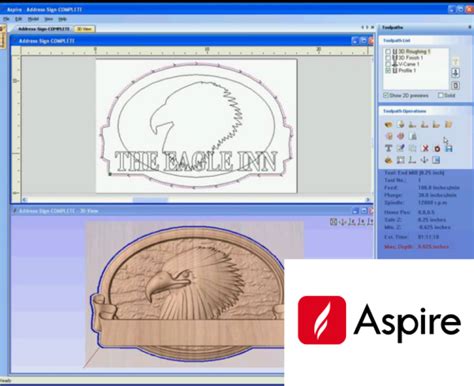This screenshot has width=474, height=386.
Task: Click the sixth icon in the top operations row
Action: (448, 125)
